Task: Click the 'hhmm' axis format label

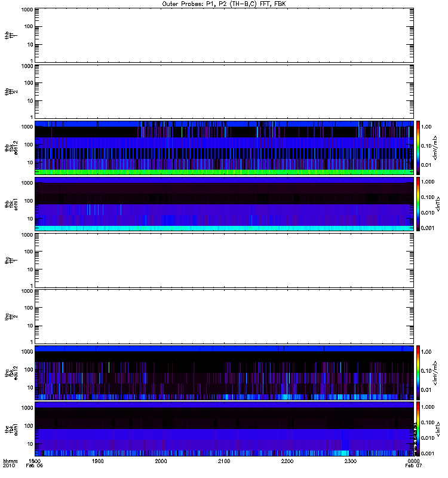Action: [x=10, y=461]
